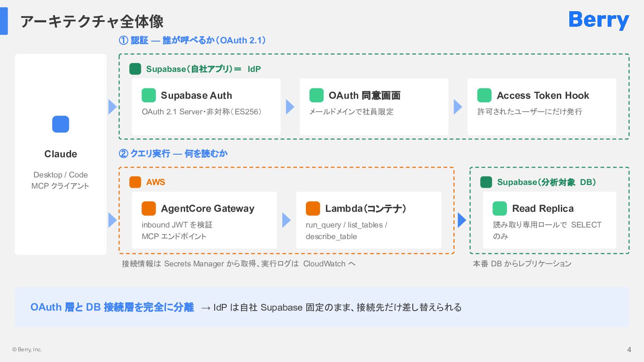Viewport: 644px width, 362px height.
Task: Click the MCP クライアント text
Action: (x=61, y=186)
